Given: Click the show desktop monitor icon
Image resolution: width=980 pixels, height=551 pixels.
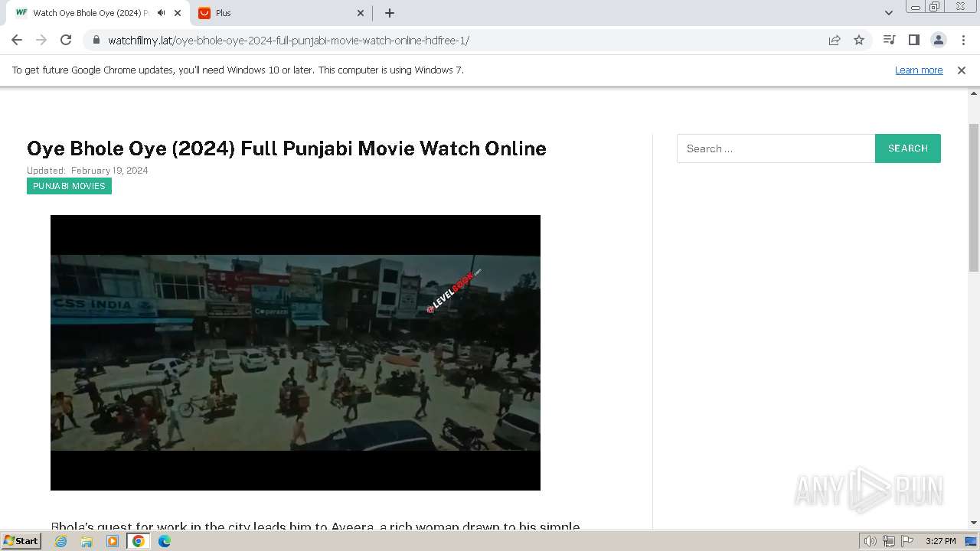Looking at the screenshot, I should click(971, 541).
